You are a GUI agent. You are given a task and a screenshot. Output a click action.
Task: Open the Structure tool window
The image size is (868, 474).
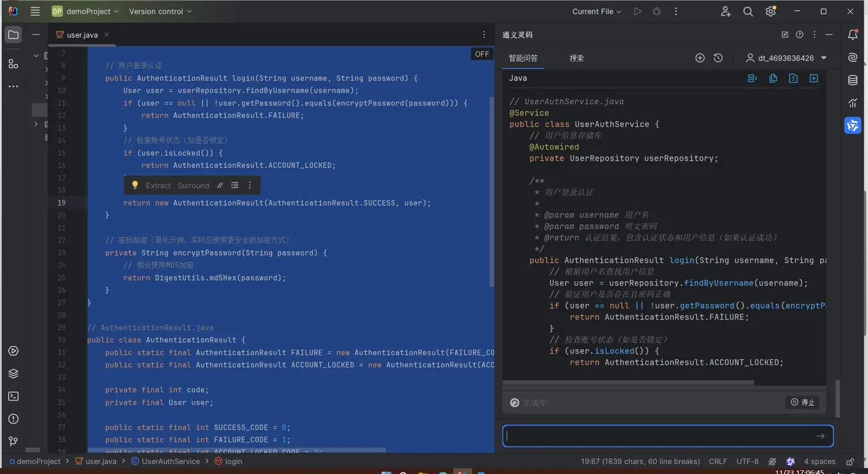tap(13, 63)
